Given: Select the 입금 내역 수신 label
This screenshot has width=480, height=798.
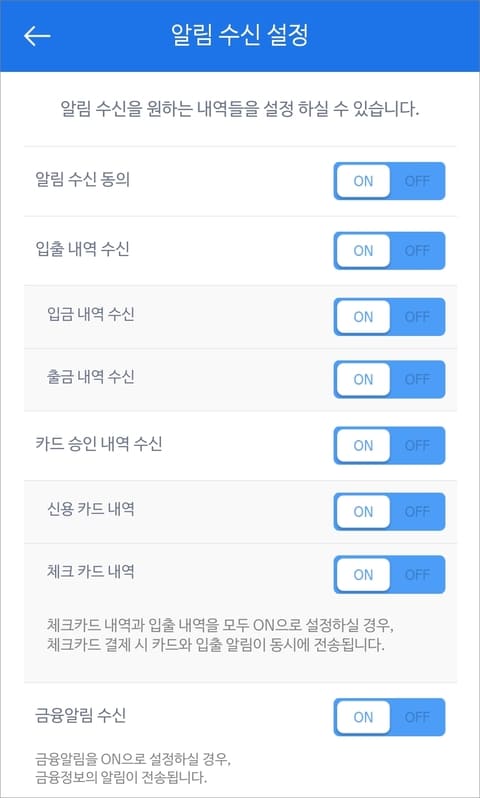Looking at the screenshot, I should click(x=91, y=314).
